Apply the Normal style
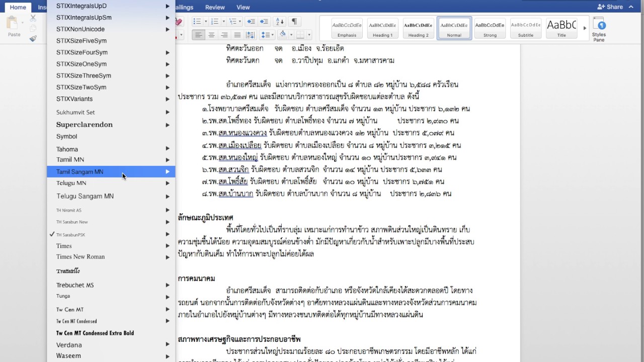This screenshot has height=362, width=644. pyautogui.click(x=454, y=28)
